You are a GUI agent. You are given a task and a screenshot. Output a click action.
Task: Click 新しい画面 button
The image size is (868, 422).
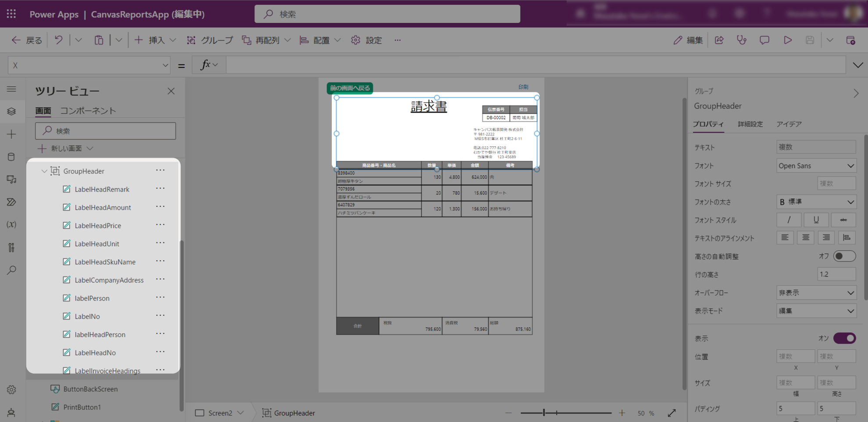pos(66,149)
